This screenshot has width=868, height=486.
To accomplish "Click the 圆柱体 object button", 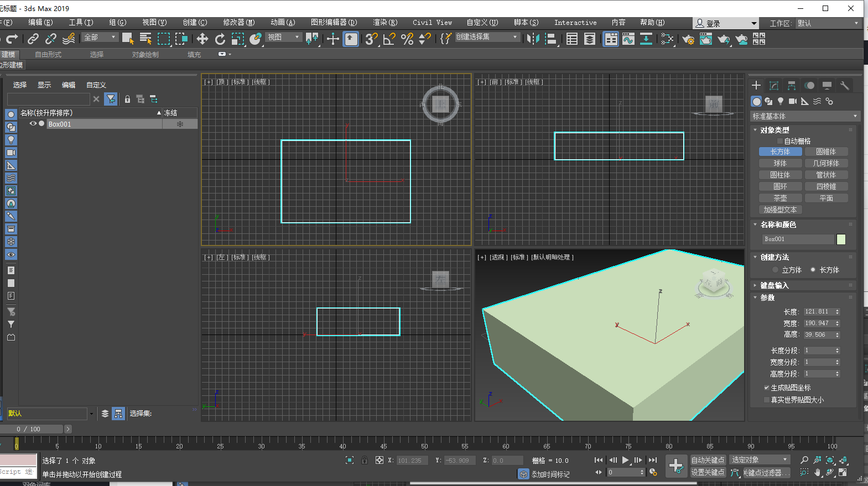I will (780, 175).
